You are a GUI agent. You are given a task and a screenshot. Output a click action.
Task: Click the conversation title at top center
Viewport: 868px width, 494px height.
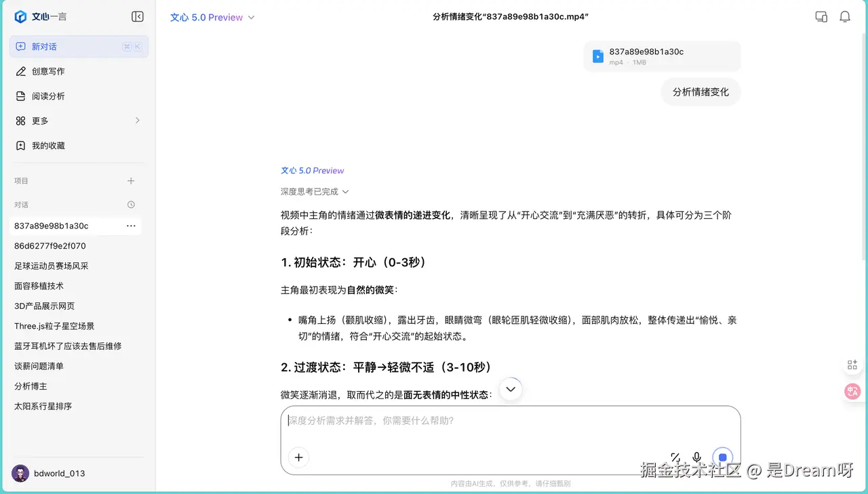pyautogui.click(x=511, y=17)
